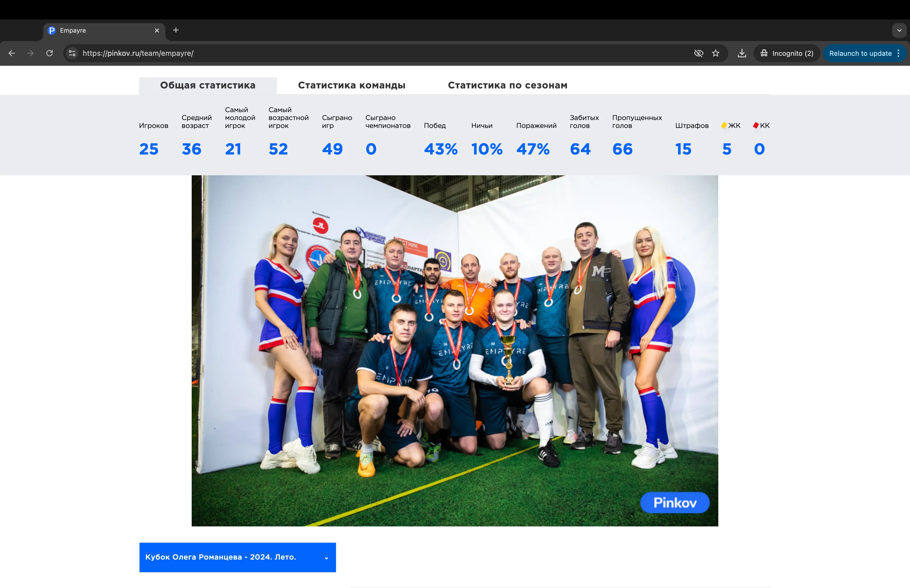The image size is (910, 588).
Task: Reload the current page
Action: [50, 53]
